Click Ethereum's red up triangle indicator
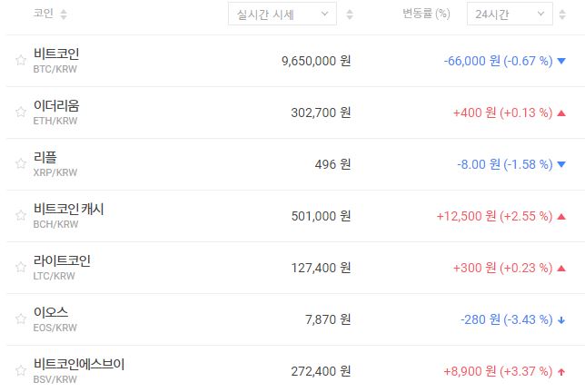The height and width of the screenshot is (392, 585). 562,113
